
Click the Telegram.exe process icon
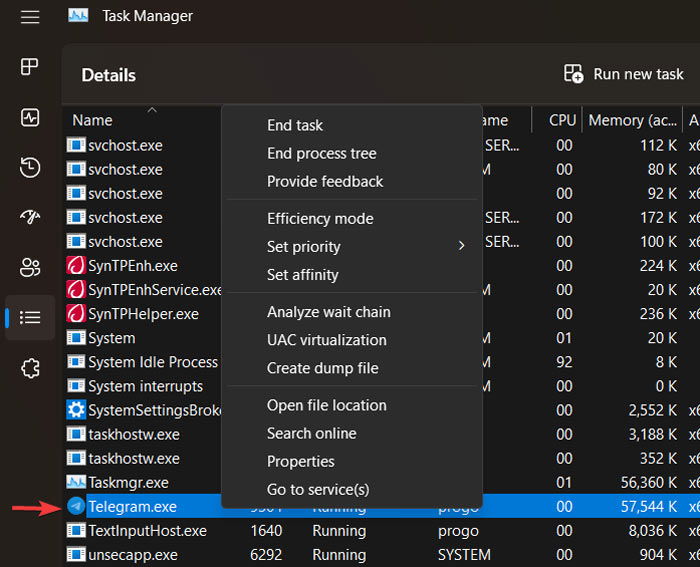(x=76, y=507)
